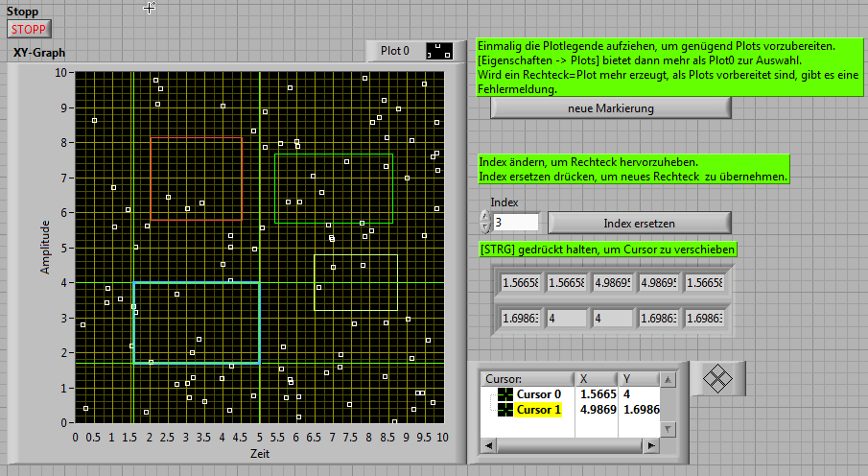
Task: Click the Cursor 0 crosshair icon
Action: point(504,394)
